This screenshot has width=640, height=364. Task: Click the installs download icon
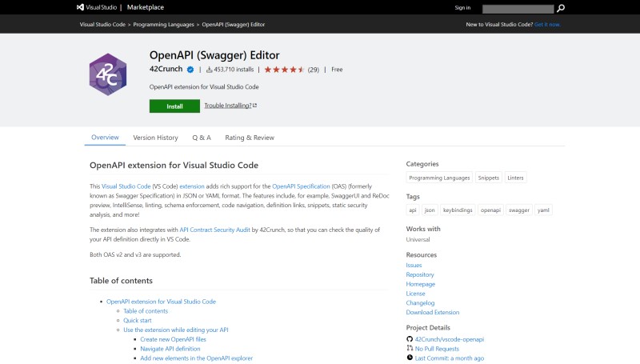(209, 70)
